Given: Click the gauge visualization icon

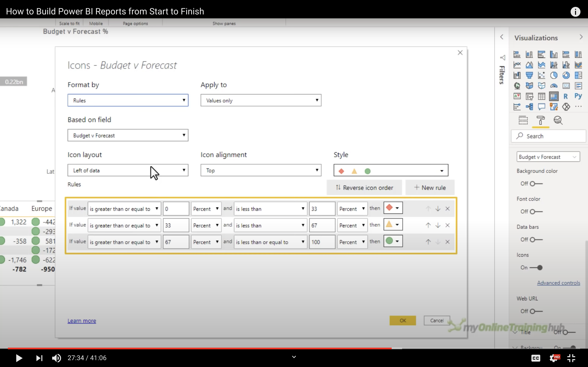Looking at the screenshot, I should click(x=554, y=86).
